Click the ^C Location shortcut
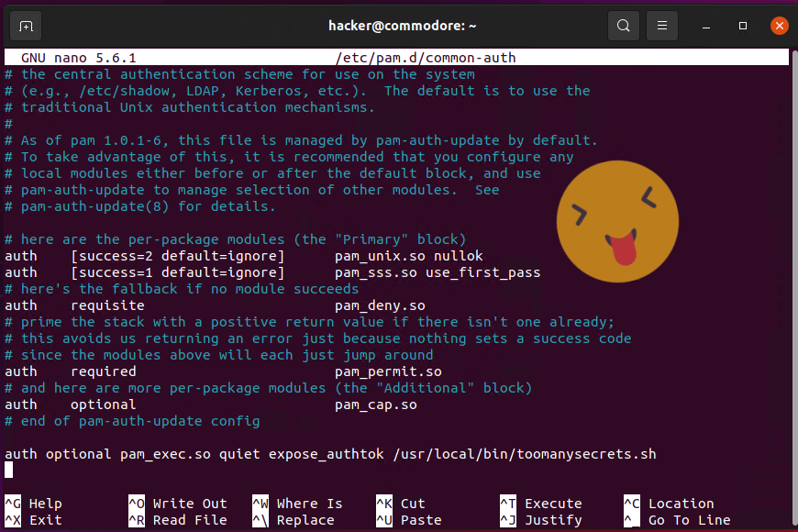Image resolution: width=798 pixels, height=532 pixels. point(668,504)
